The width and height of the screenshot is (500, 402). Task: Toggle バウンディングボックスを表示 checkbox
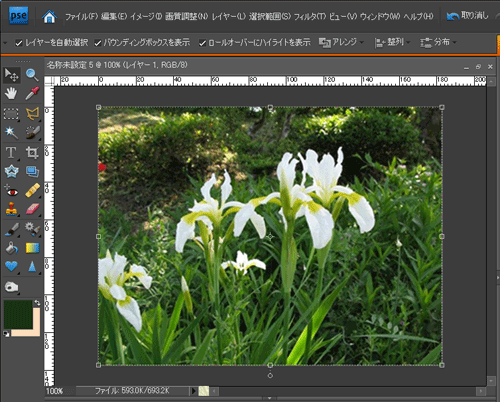[x=98, y=43]
